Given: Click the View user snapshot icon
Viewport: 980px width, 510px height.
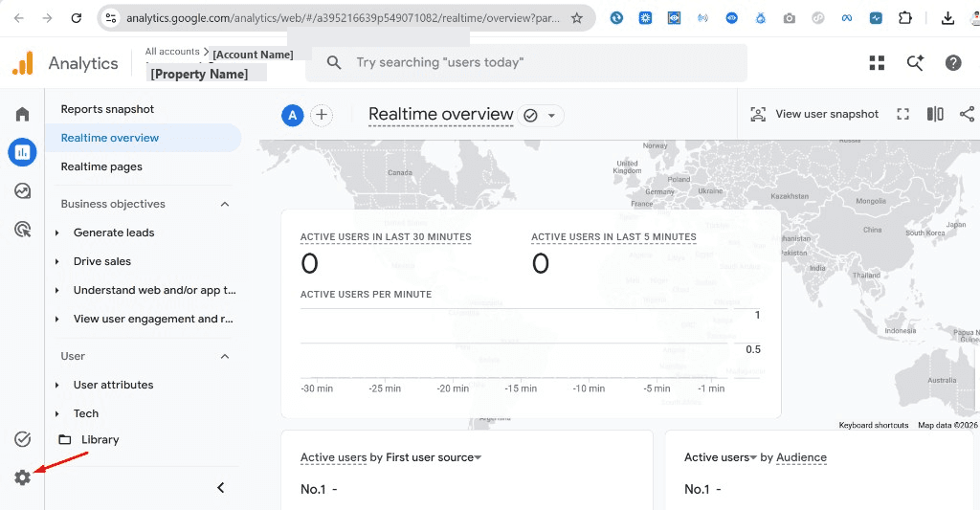Looking at the screenshot, I should point(758,115).
